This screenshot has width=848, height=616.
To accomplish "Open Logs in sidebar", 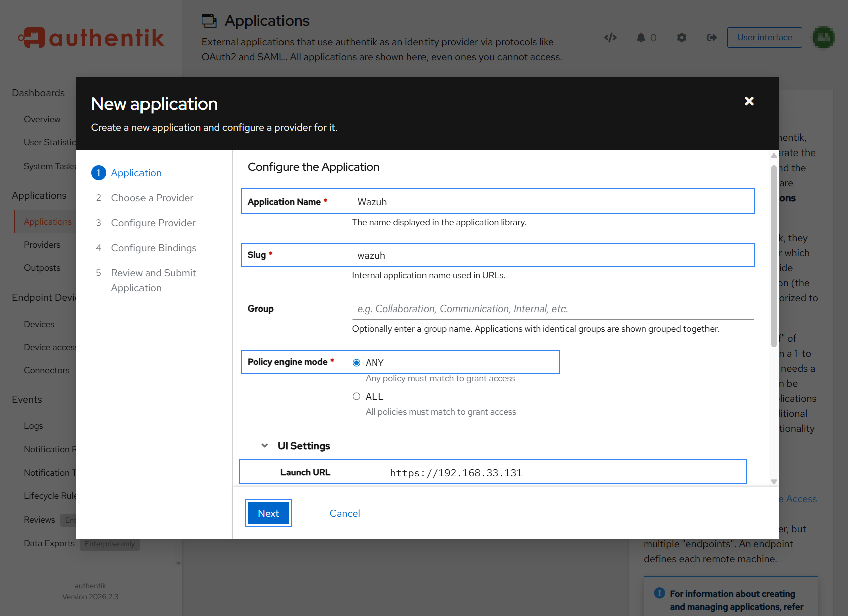I will [33, 426].
